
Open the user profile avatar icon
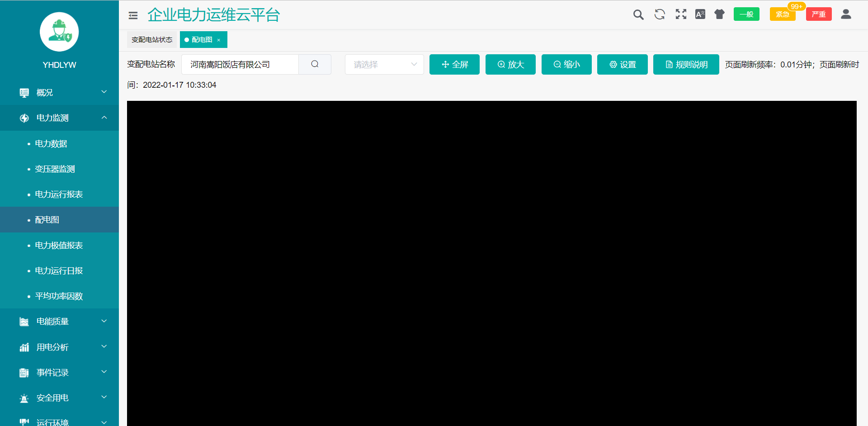coord(846,14)
